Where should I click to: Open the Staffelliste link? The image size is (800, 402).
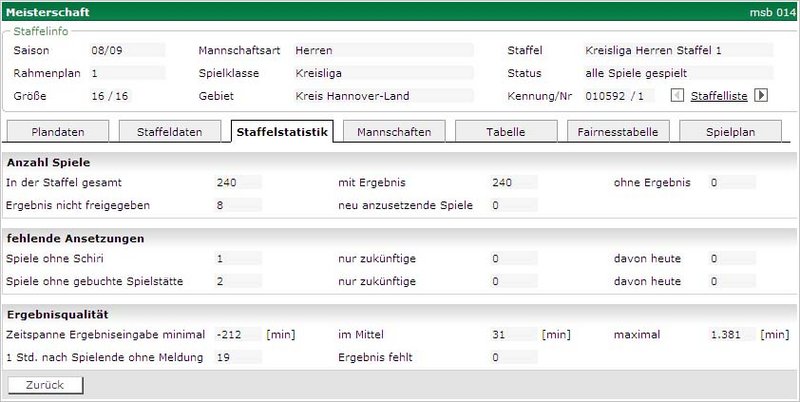tap(719, 96)
